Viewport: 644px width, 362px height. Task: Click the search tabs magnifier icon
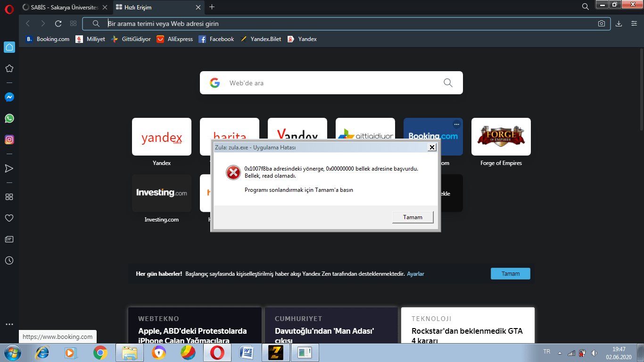pos(586,7)
